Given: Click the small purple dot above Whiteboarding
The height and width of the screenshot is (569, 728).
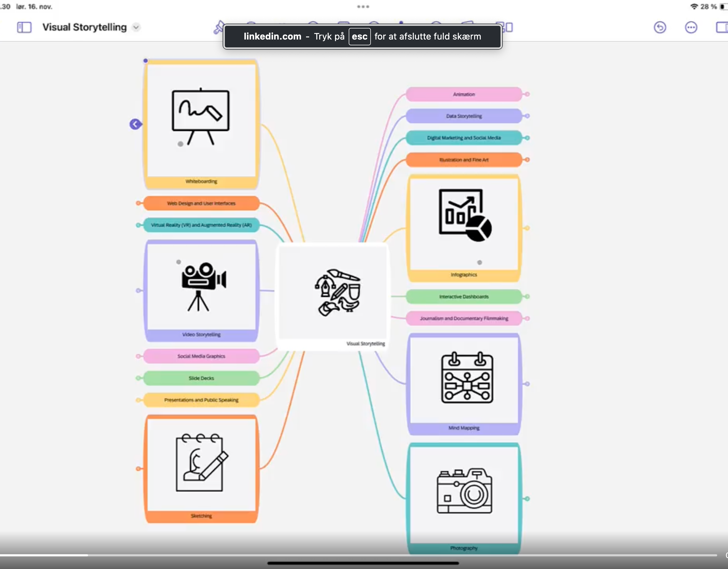Looking at the screenshot, I should tap(145, 61).
